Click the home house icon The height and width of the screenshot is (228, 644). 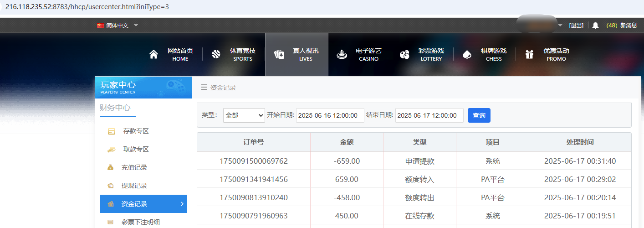point(153,55)
